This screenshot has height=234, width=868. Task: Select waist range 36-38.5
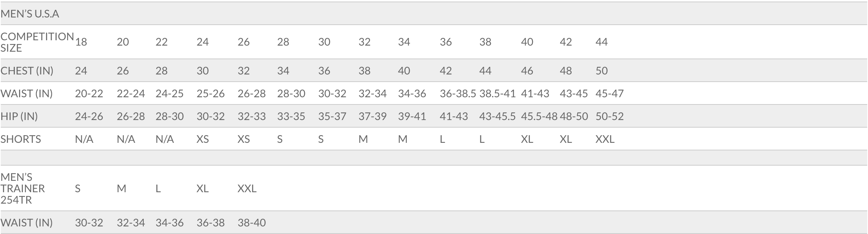[x=458, y=93]
